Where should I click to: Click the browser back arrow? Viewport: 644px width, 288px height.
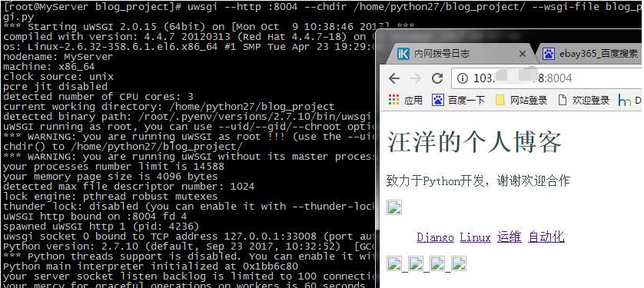click(x=394, y=78)
